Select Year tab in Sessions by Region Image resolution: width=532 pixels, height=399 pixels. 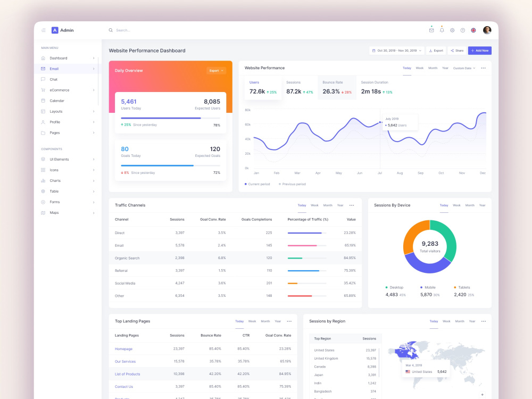[x=472, y=321]
